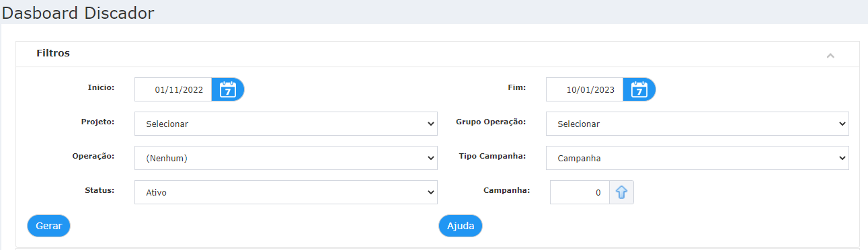
Task: Open the Operação dropdown showing (Nenhum)
Action: tap(286, 158)
